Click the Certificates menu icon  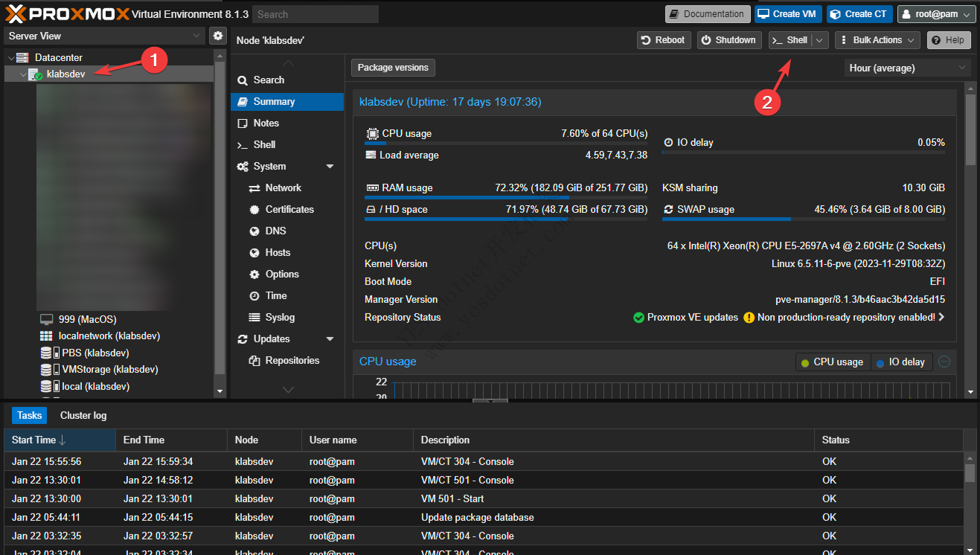coord(254,210)
